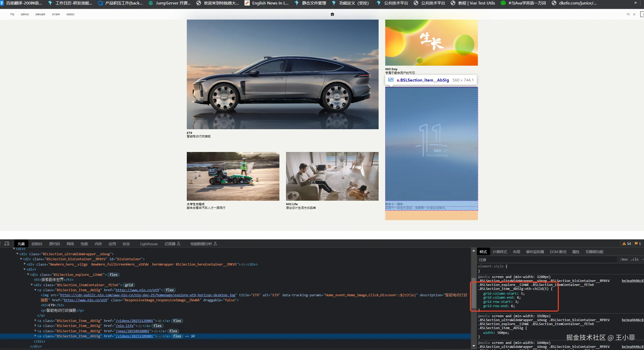The height and width of the screenshot is (350, 644).
Task: Toggle flex badge on BSLSection_explore div
Action: [x=114, y=275]
